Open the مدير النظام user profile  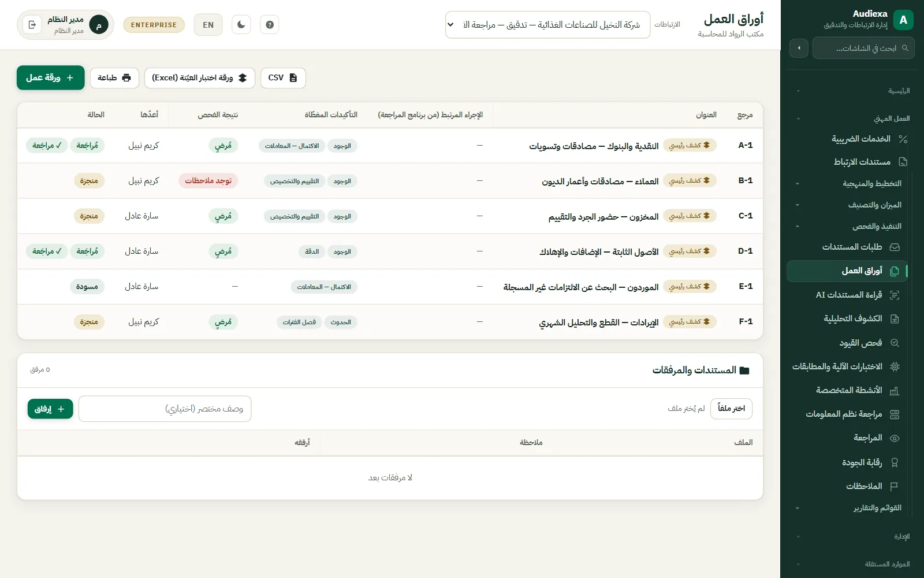click(65, 25)
